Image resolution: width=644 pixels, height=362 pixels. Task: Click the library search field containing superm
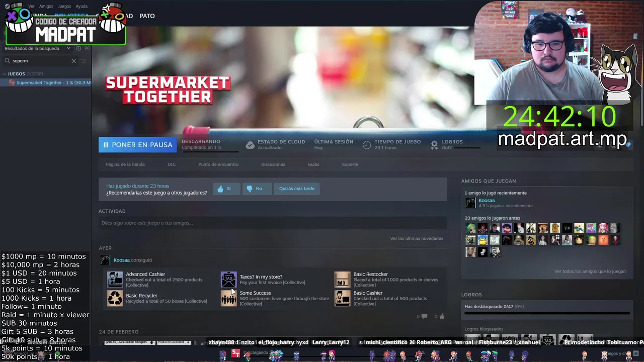click(x=40, y=61)
